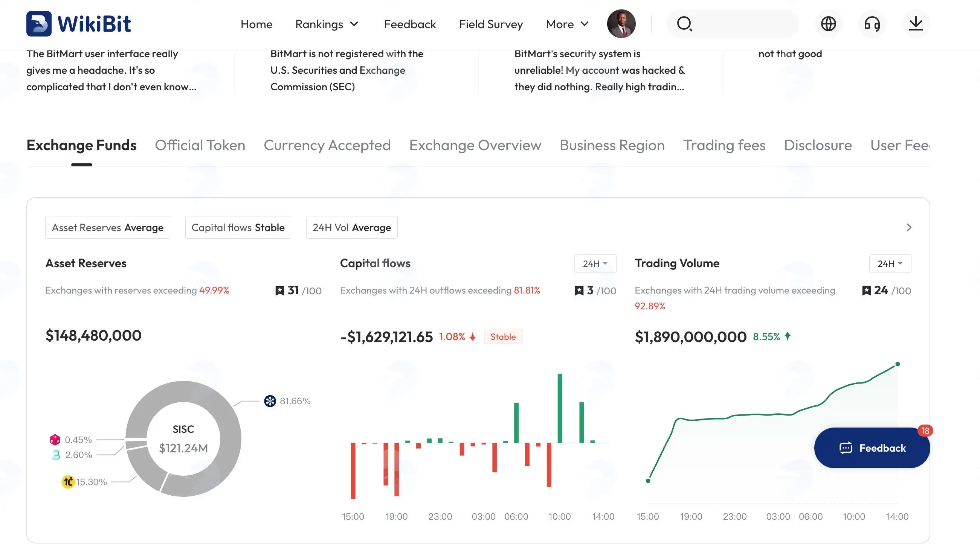
Task: Click the yellow coin icon beside 15.30%
Action: 68,482
